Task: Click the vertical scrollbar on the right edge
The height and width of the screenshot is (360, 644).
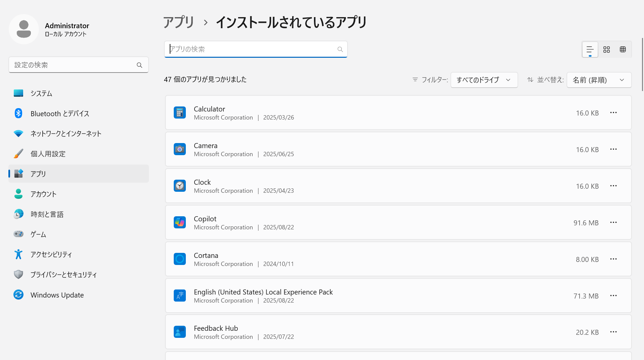Action: 642,64
